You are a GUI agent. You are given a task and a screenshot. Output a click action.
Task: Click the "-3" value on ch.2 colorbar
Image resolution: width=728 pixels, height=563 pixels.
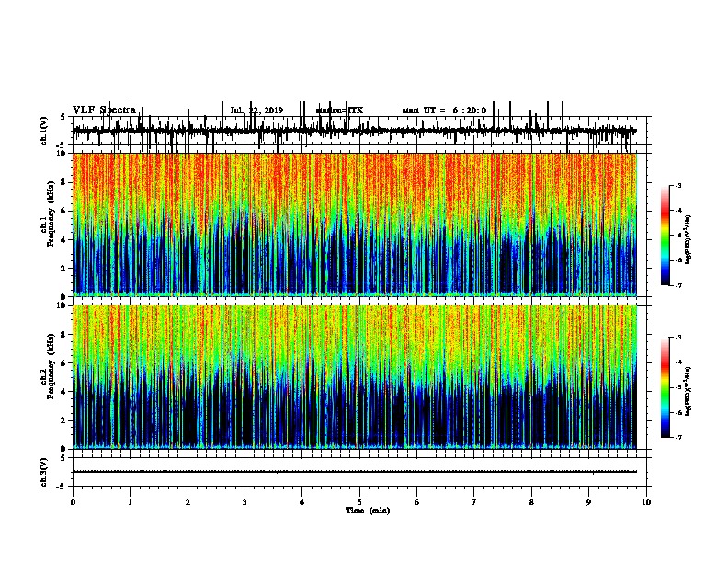(x=677, y=338)
